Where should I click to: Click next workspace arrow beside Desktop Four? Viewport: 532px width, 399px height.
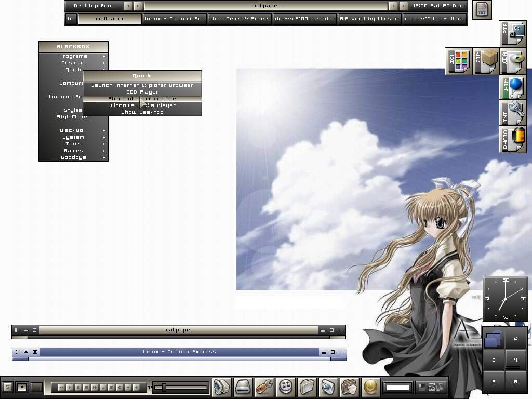[x=138, y=6]
